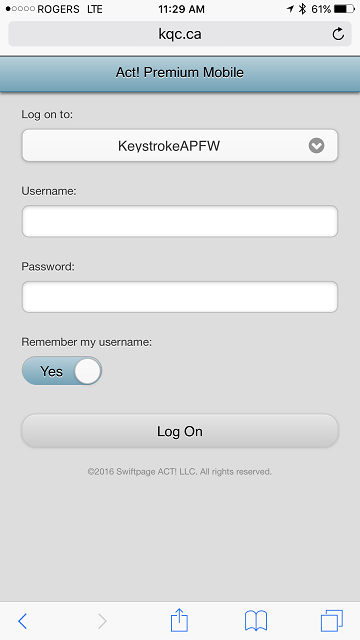Focus the Username text field

(x=180, y=221)
